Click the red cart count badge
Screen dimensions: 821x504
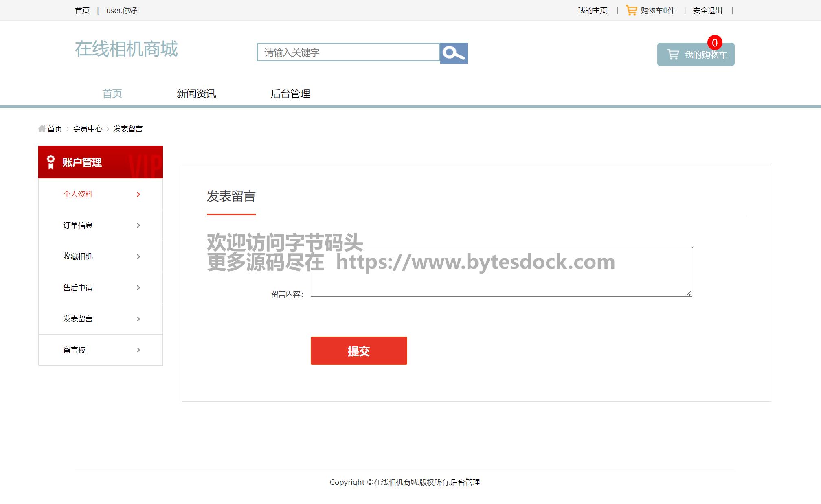pos(714,43)
